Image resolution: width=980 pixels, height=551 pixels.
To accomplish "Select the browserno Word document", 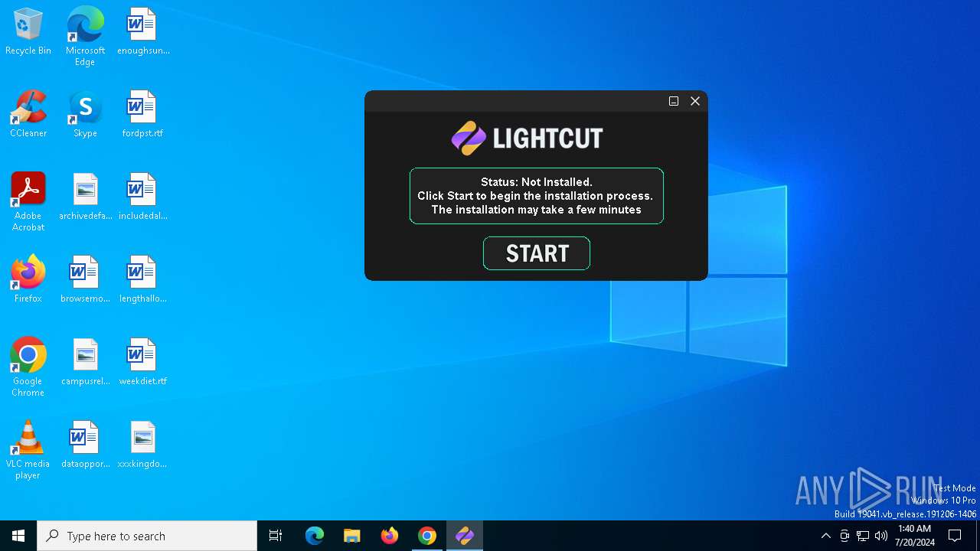I will click(x=85, y=280).
